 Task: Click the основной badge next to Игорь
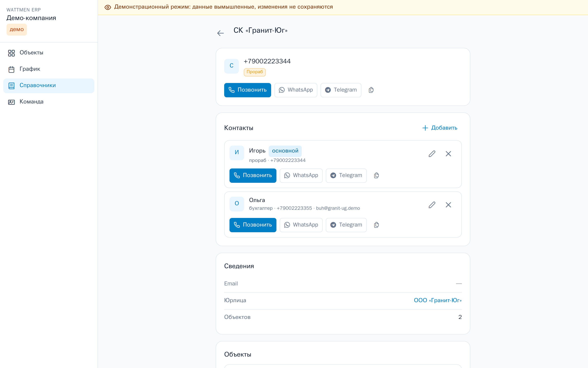click(x=285, y=151)
